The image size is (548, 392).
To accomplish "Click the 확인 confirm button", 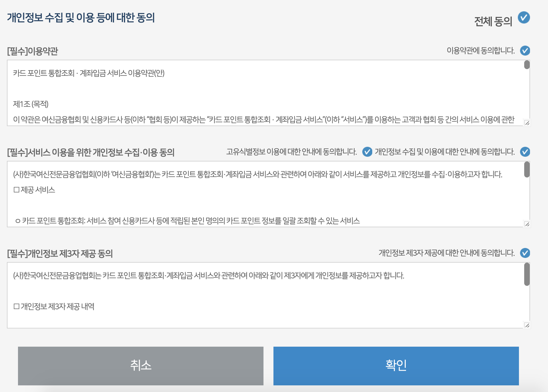I will (x=396, y=366).
